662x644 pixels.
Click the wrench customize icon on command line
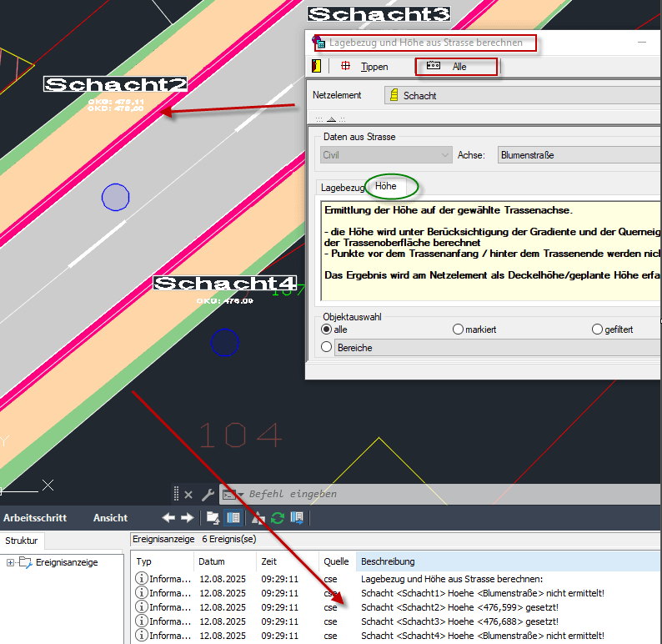[x=208, y=494]
